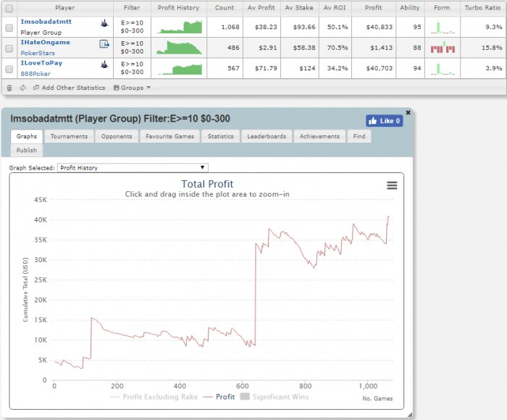Open the Favourite Games tab
The height and width of the screenshot is (420, 507).
169,136
